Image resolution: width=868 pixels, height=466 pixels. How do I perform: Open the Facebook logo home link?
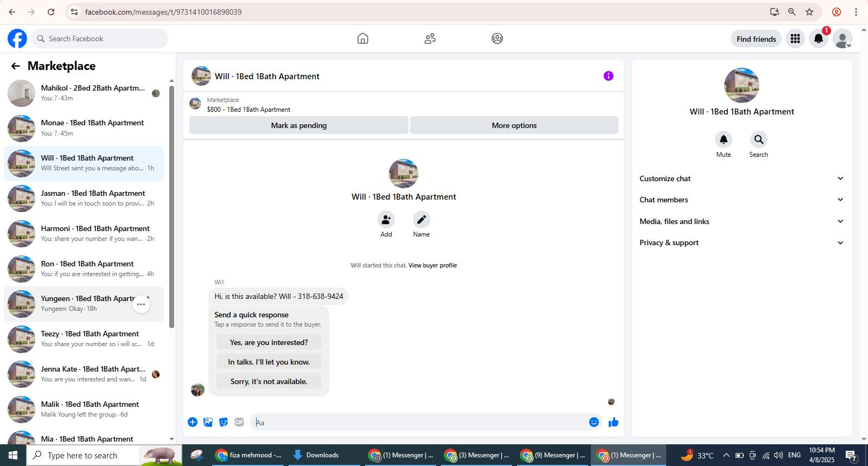click(x=17, y=39)
